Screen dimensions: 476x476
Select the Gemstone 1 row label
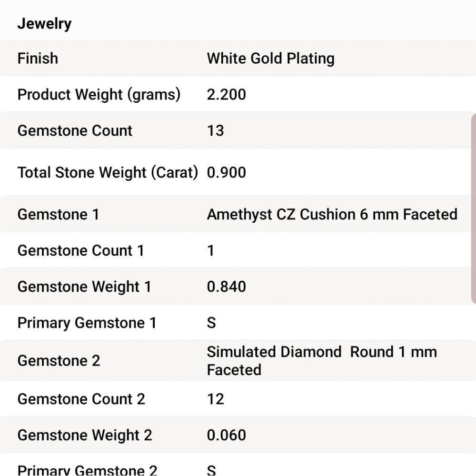(58, 214)
